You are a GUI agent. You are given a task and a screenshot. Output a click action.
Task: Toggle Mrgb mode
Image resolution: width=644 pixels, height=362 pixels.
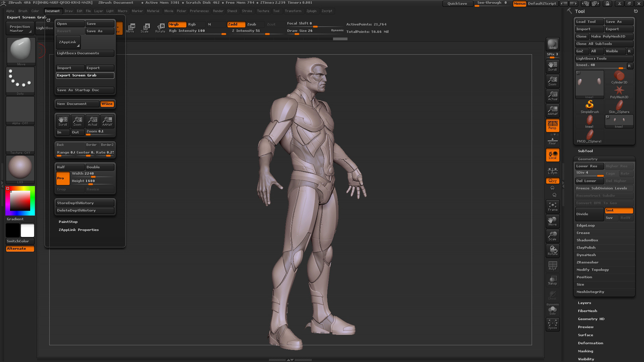point(177,24)
